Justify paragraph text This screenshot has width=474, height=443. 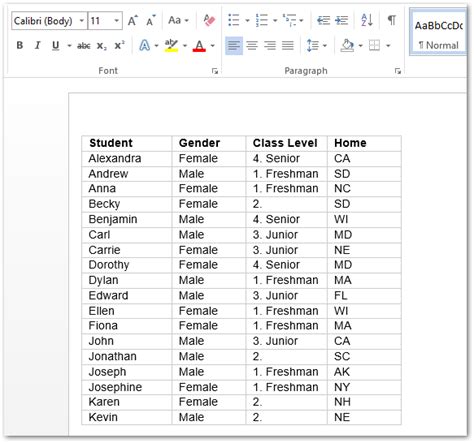pyautogui.click(x=288, y=45)
